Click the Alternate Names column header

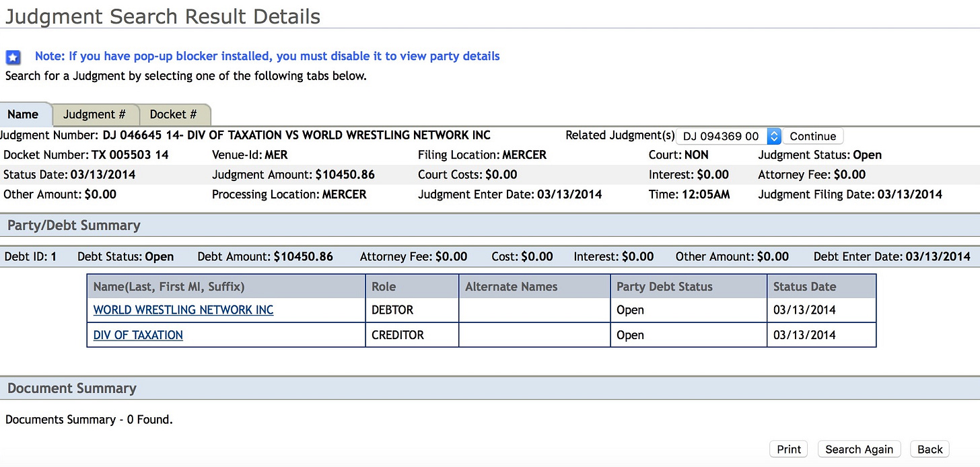(534, 287)
